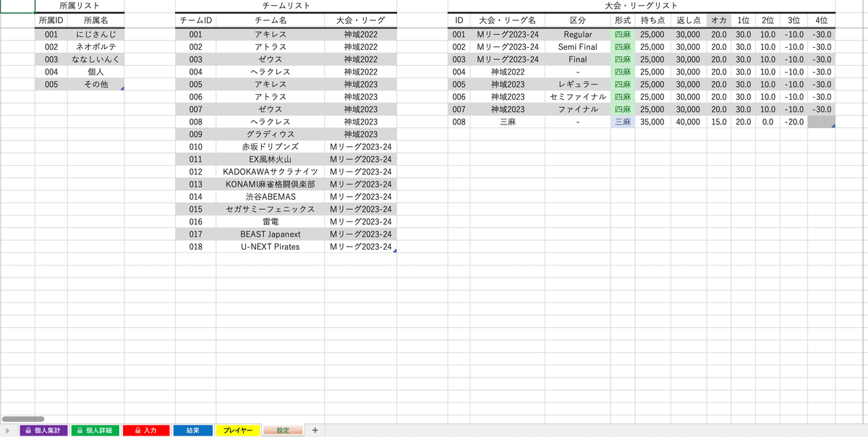Click the 15.0 oka value cell
The image size is (868, 437).
pyautogui.click(x=719, y=122)
